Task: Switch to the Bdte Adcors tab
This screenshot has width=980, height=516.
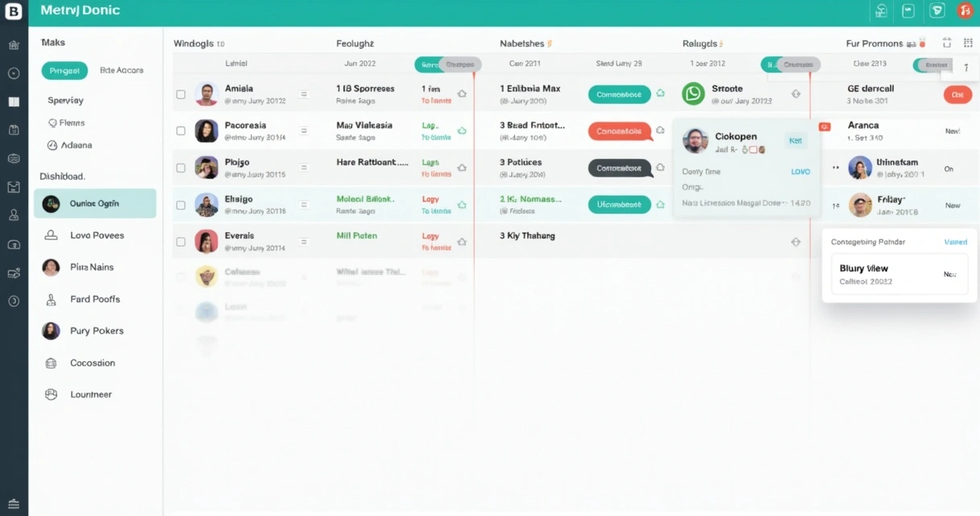Action: tap(122, 70)
